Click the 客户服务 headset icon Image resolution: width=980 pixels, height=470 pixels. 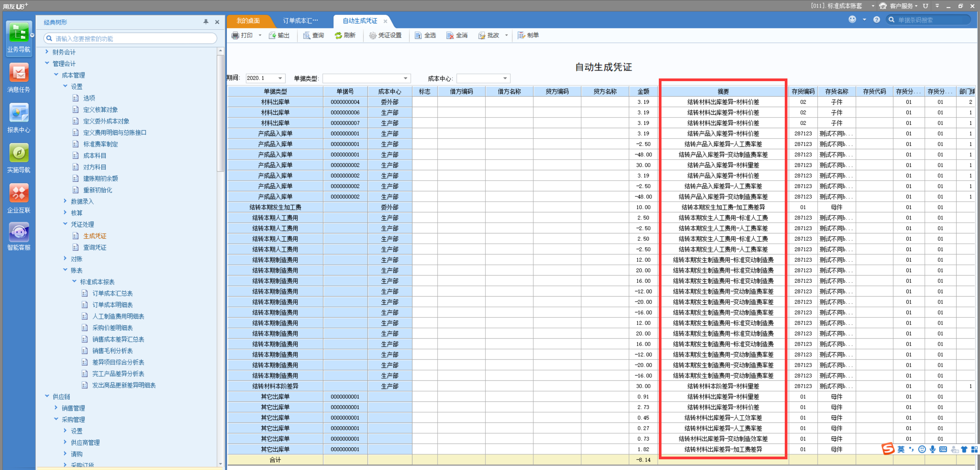[x=883, y=6]
